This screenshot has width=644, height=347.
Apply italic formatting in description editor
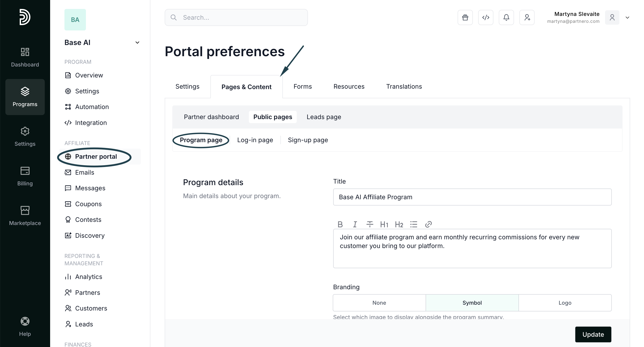coord(355,224)
